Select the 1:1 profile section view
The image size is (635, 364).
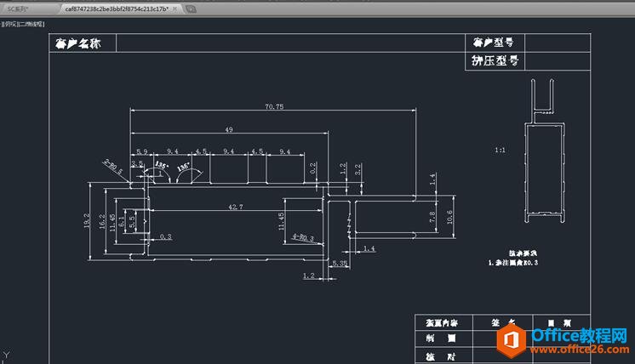tap(544, 151)
